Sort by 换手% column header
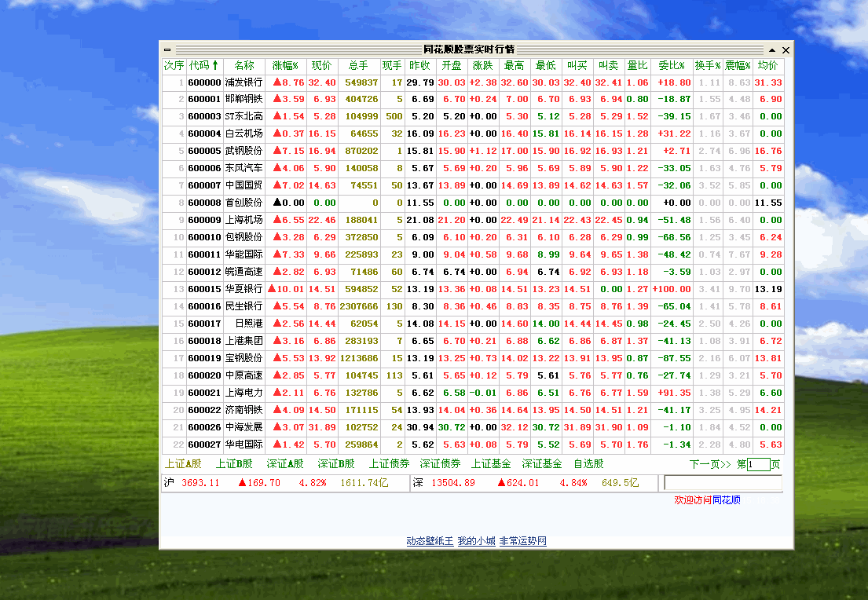 point(708,65)
